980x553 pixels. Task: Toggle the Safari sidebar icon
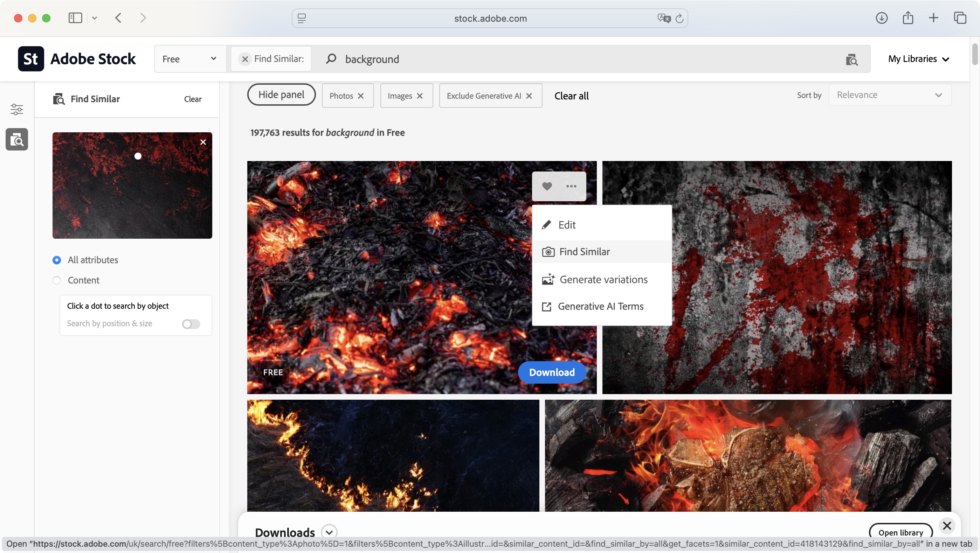point(75,18)
